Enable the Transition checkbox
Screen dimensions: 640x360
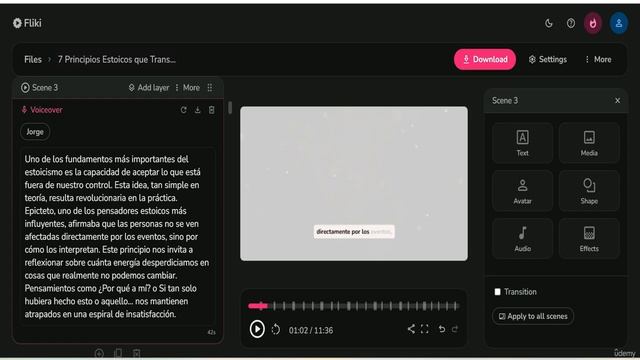click(498, 292)
